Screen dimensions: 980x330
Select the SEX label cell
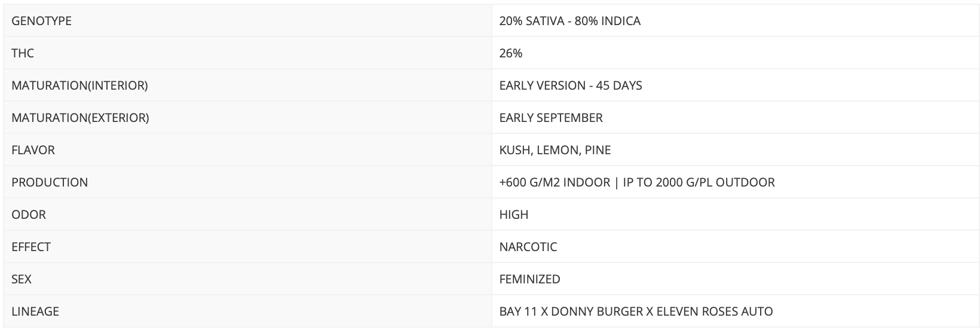[248, 279]
